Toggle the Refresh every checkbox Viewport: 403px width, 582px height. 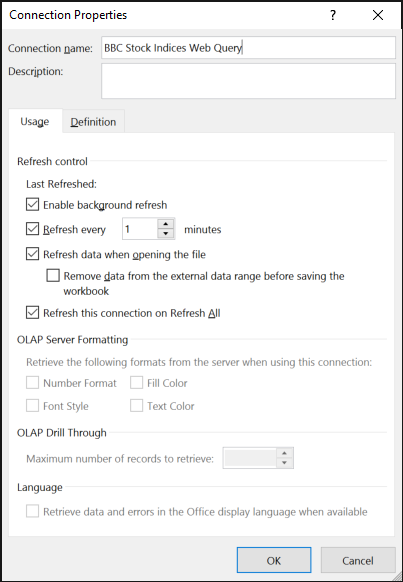click(32, 229)
